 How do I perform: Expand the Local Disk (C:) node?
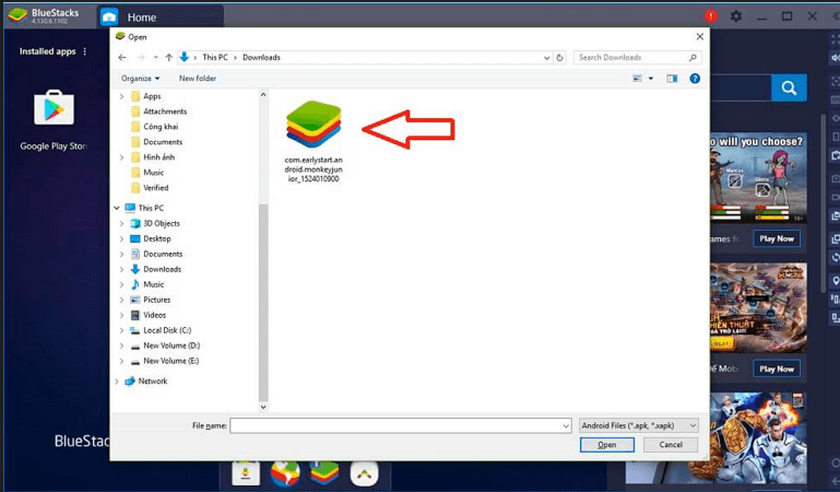click(122, 331)
